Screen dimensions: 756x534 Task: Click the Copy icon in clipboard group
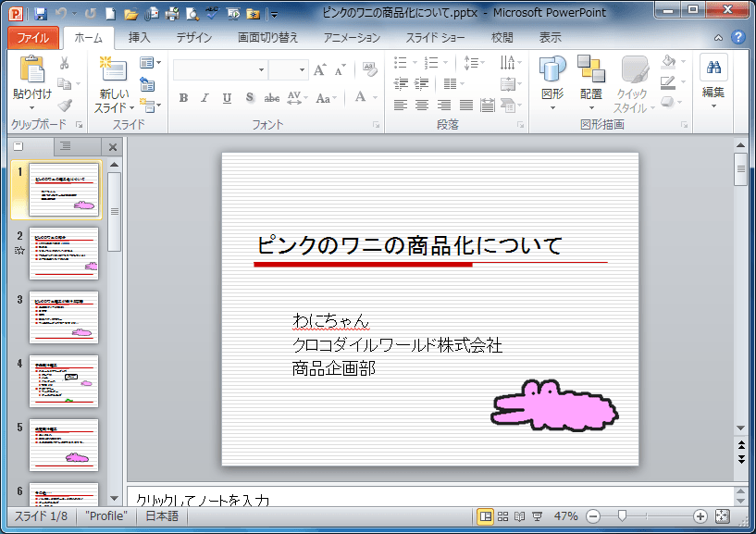tap(64, 84)
